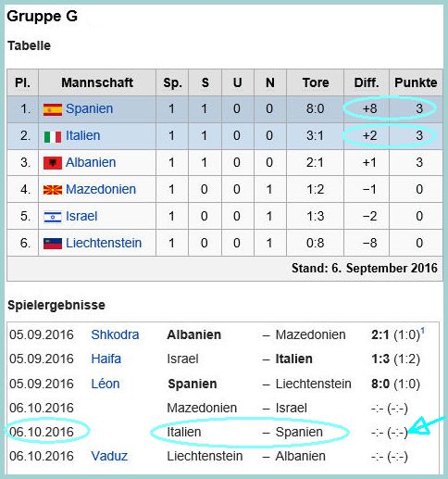Viewport: 448px width, 479px height.
Task: Open the Mazedonien team link
Action: [x=101, y=190]
